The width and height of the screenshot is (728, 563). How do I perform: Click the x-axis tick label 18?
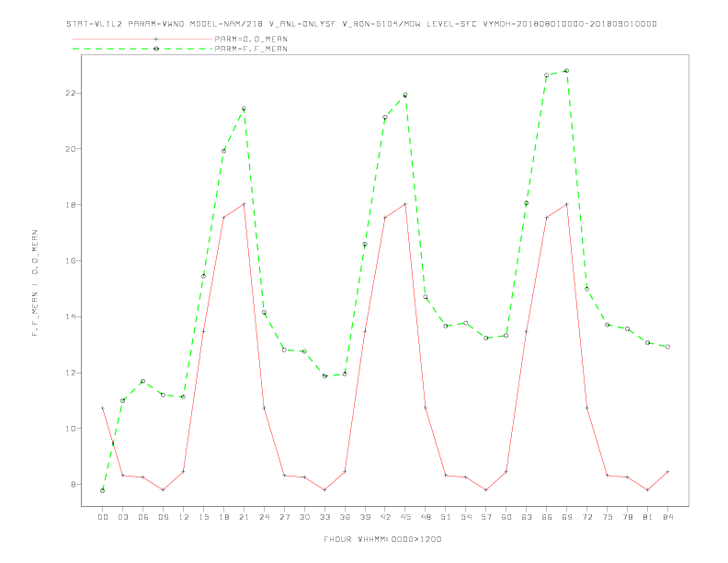pyautogui.click(x=223, y=517)
